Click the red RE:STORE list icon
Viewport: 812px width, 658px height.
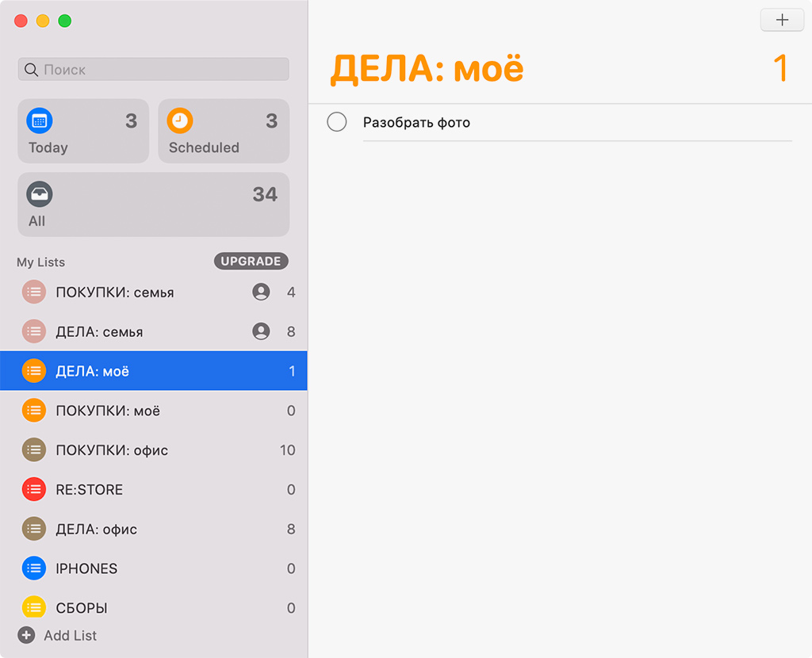(x=33, y=489)
